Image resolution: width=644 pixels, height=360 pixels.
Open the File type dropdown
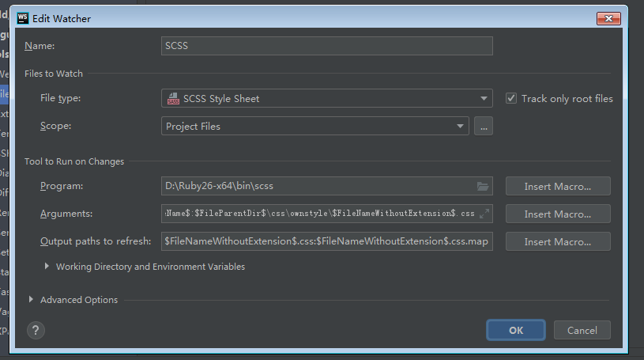point(327,98)
